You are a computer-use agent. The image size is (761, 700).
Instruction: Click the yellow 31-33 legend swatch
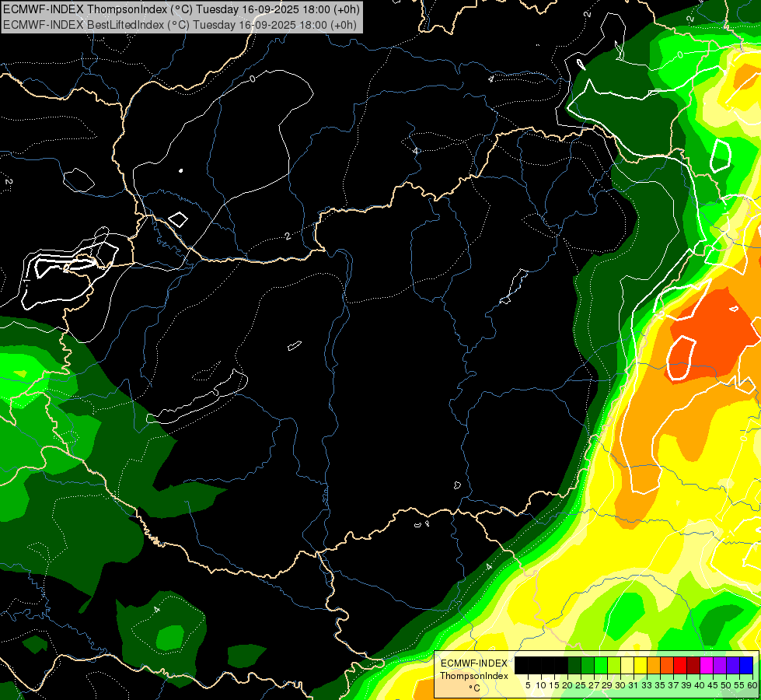[641, 665]
